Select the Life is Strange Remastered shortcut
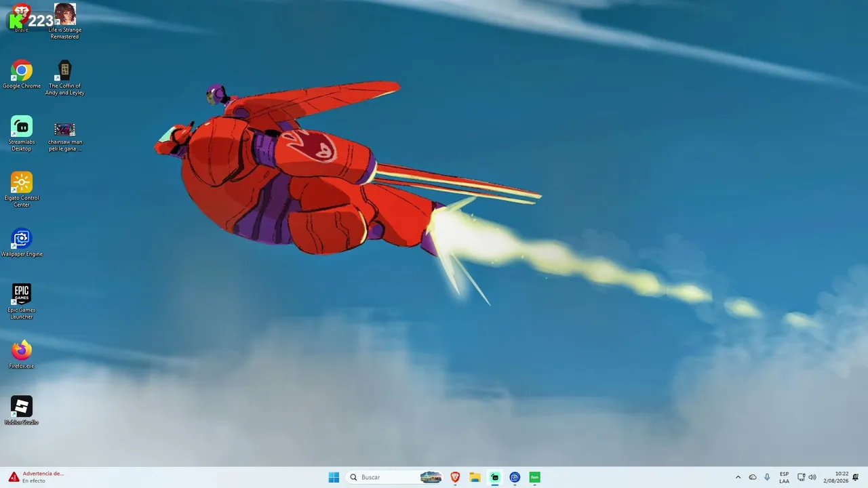Viewport: 868px width, 488px height. pyautogui.click(x=65, y=21)
